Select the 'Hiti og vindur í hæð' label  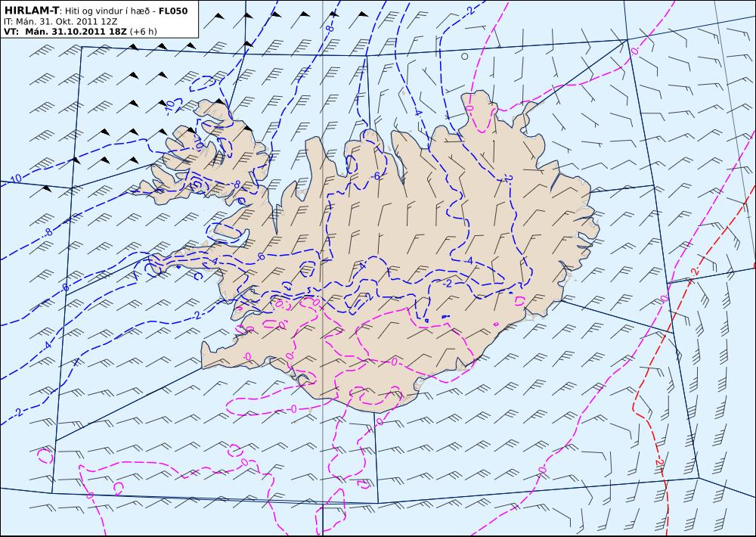pos(108,11)
